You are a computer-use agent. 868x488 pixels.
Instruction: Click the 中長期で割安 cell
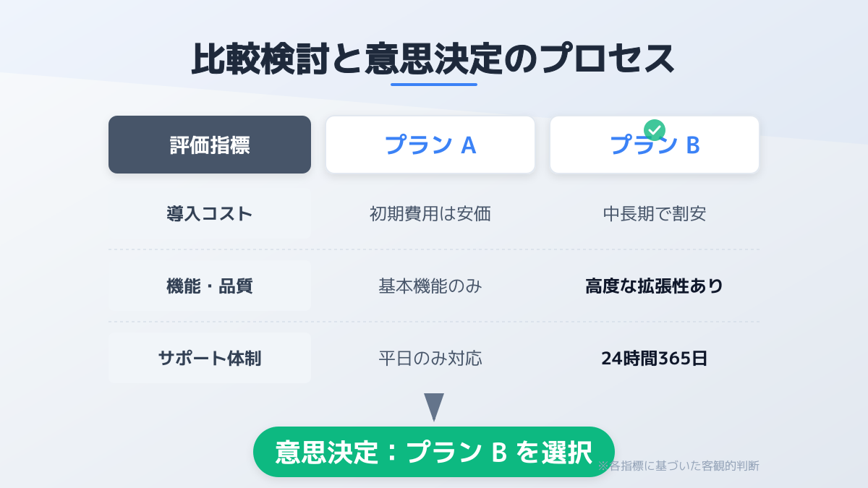pos(655,214)
